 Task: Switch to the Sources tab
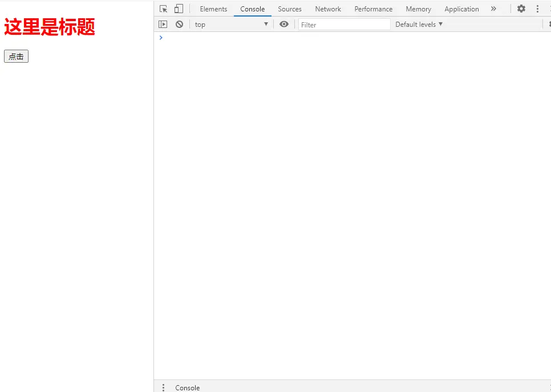(x=290, y=9)
